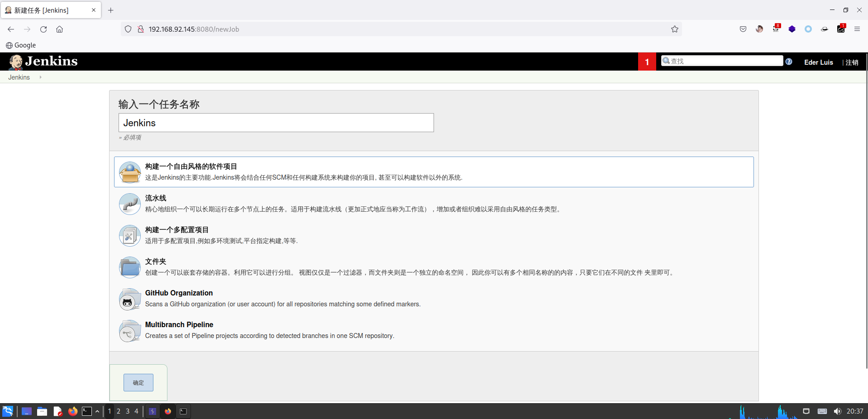Image resolution: width=868 pixels, height=419 pixels.
Task: Open the keyboard tray icon
Action: [x=822, y=411]
